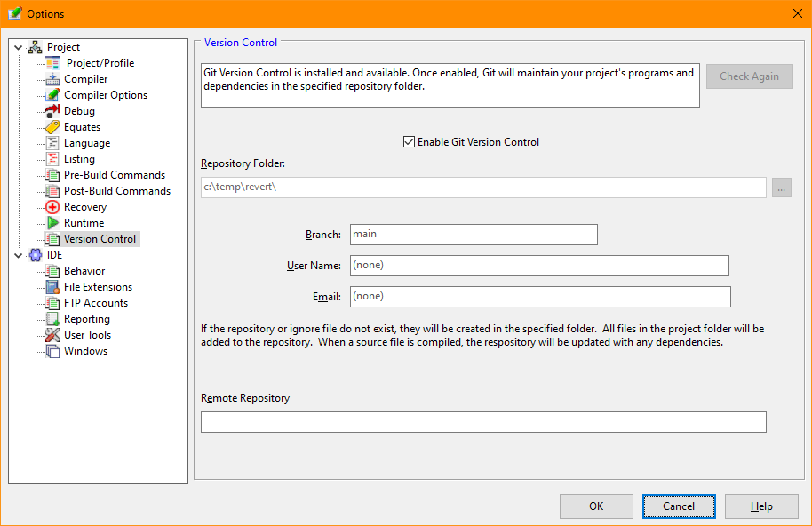Image resolution: width=812 pixels, height=526 pixels.
Task: Open Help for the Options dialog
Action: click(x=761, y=506)
